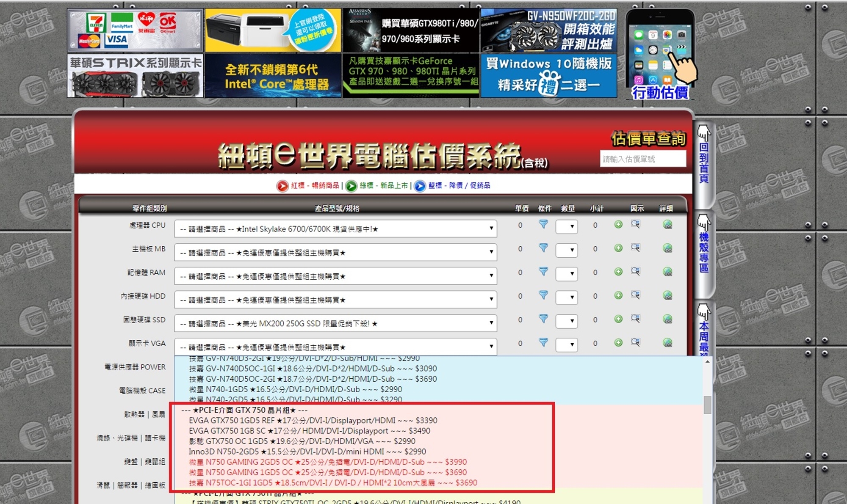Open the laser printer coupon banner
This screenshot has width=847, height=504.
point(273,30)
